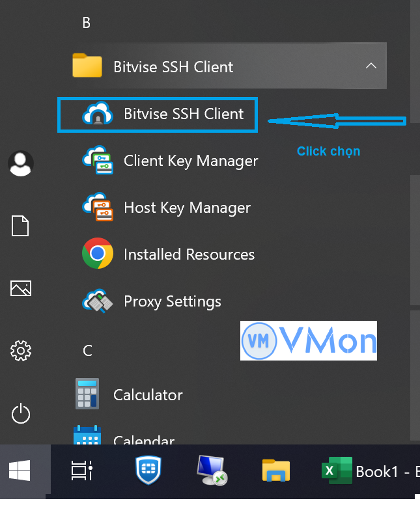Click the Bitvise SSH Client folder group
Viewport: 420px width, 505px height.
click(173, 66)
